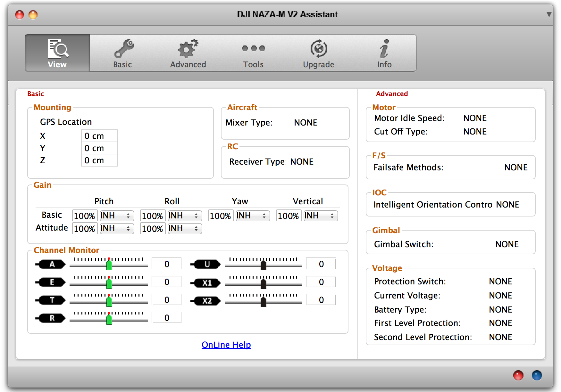Click the red status indicator light

coord(518,375)
